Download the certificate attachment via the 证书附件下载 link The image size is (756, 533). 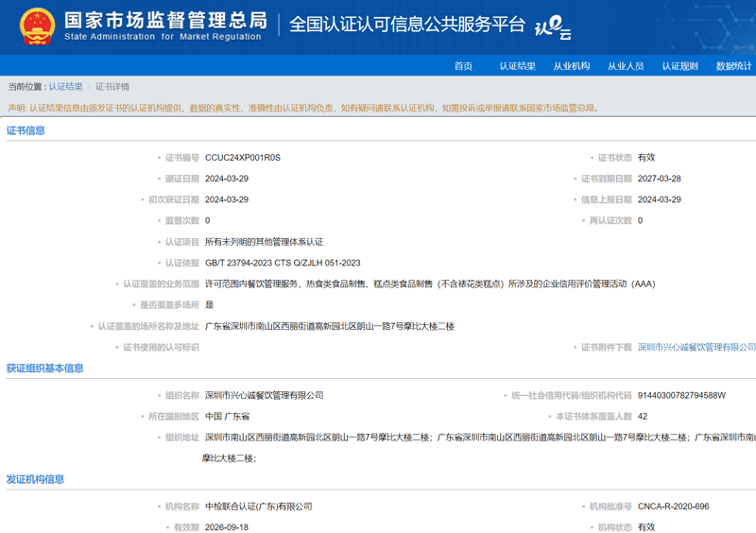696,348
